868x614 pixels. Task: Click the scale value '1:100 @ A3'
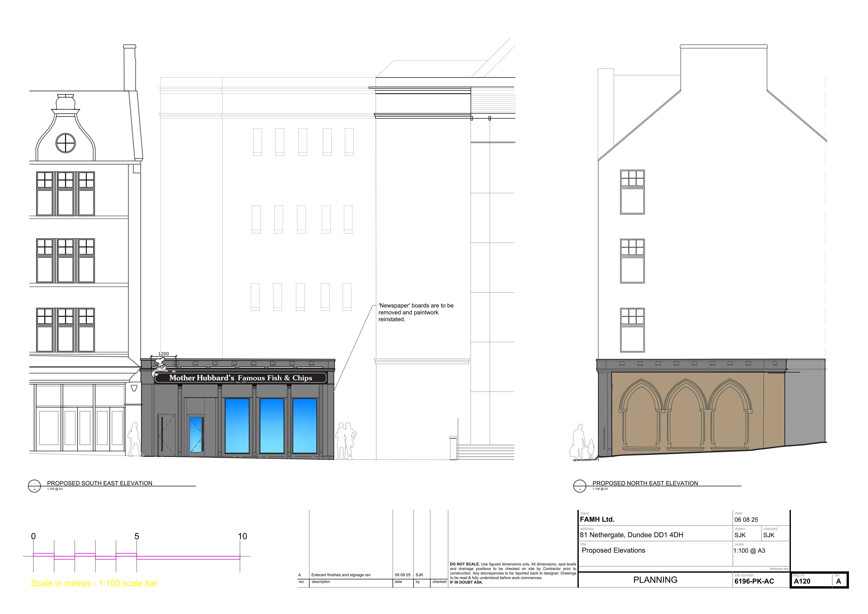[749, 551]
